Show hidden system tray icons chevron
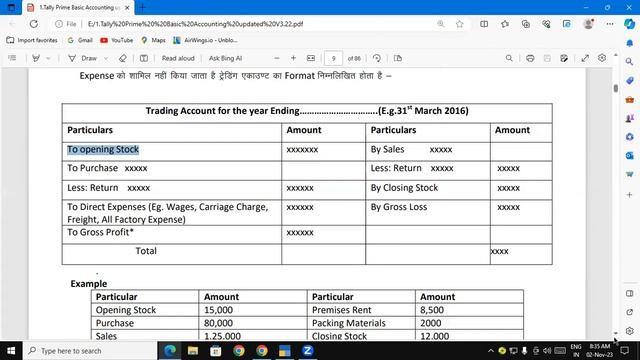 coord(491,351)
